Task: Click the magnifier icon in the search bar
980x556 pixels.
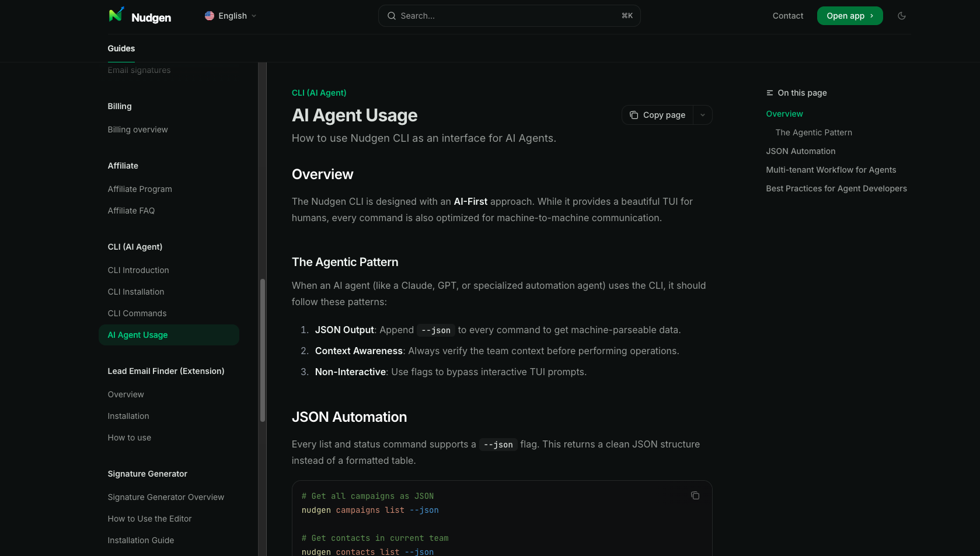Action: click(392, 16)
